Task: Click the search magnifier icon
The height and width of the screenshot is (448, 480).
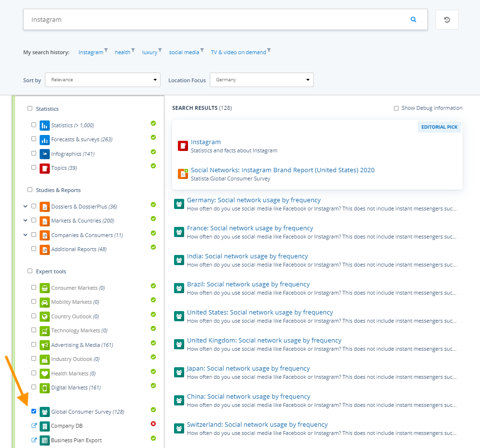Action: point(413,19)
